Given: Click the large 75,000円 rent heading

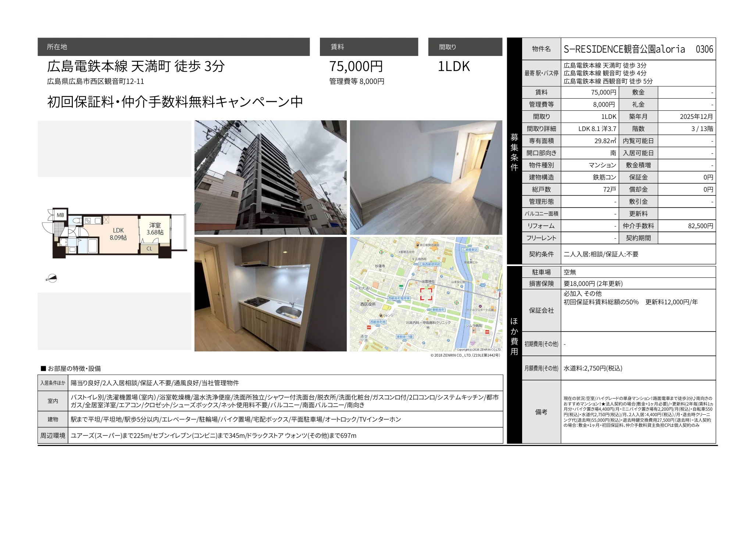Looking at the screenshot, I should tap(356, 66).
